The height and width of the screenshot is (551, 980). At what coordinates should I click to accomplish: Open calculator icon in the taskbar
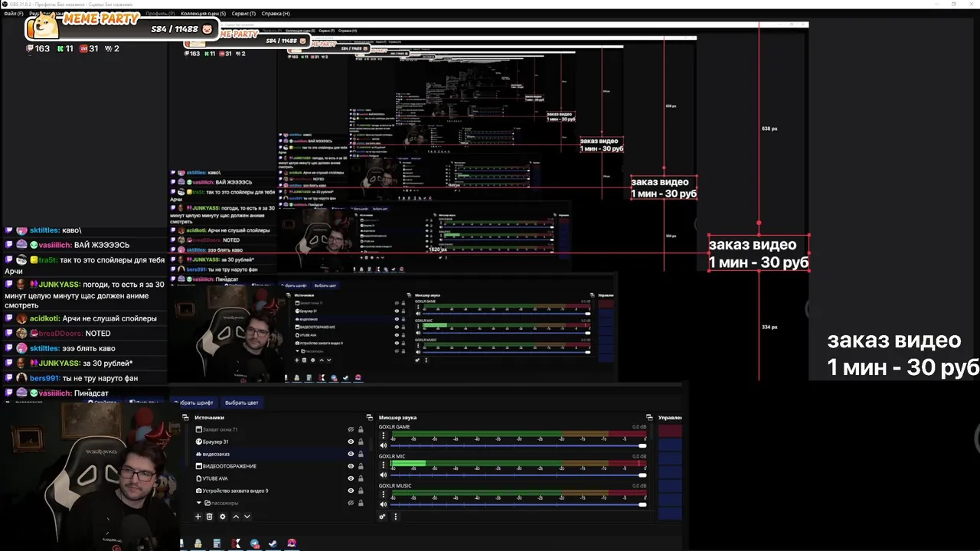pos(217,543)
